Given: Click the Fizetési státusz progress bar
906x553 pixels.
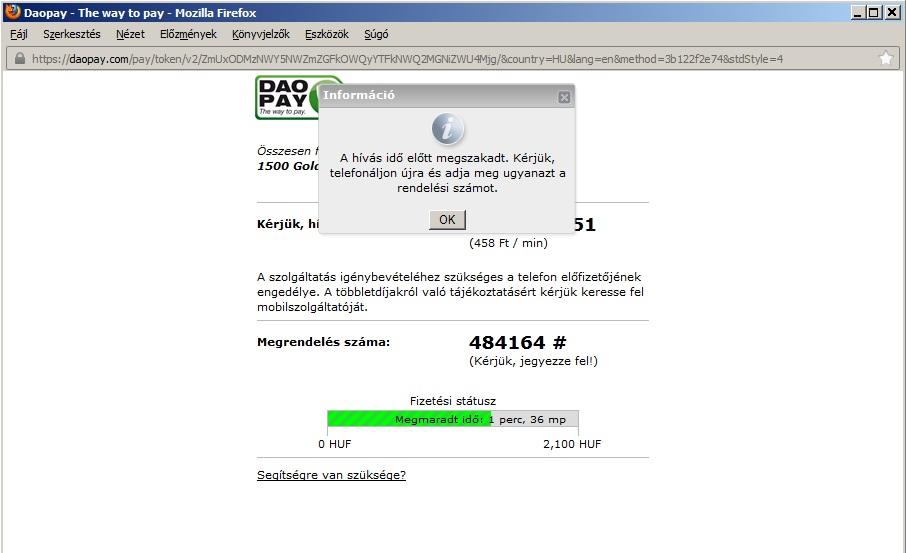Looking at the screenshot, I should click(x=453, y=419).
